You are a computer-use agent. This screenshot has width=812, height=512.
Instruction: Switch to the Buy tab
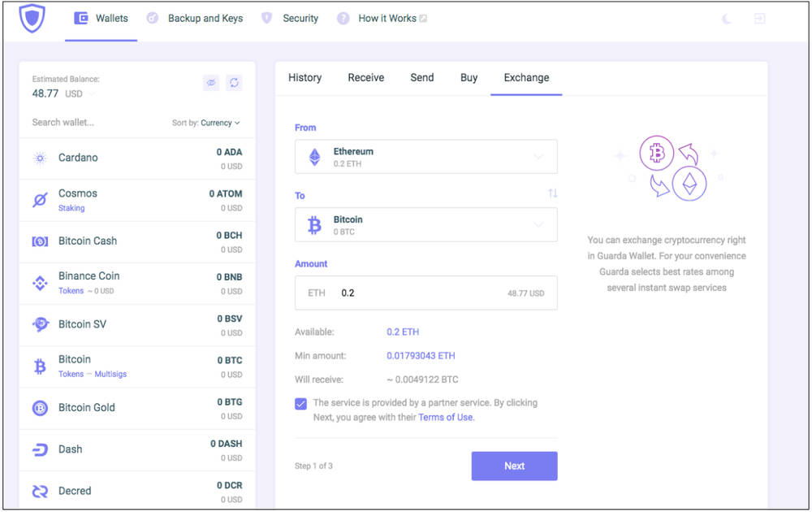[469, 78]
